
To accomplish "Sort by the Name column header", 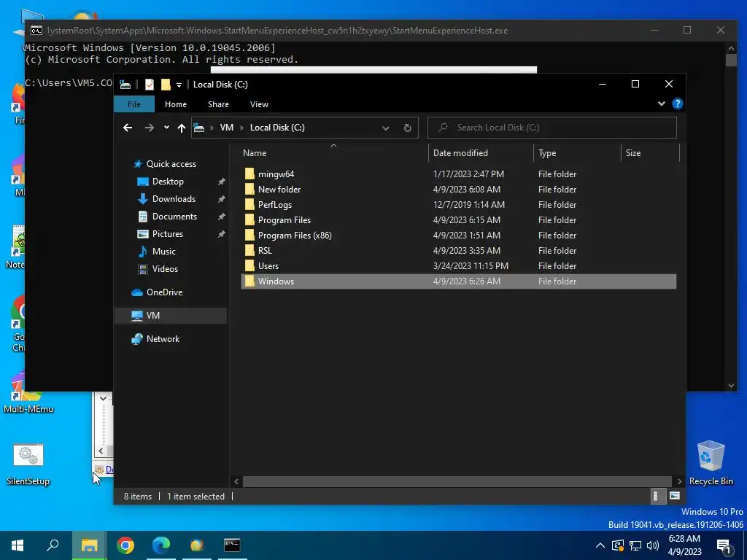I will [x=255, y=153].
